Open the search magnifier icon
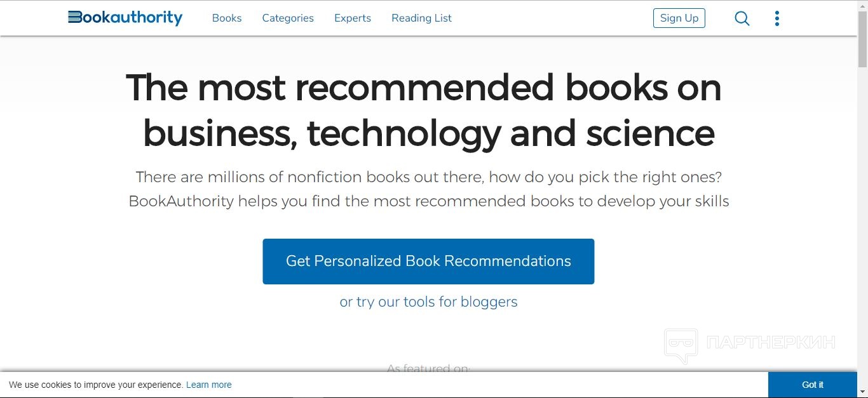Image resolution: width=868 pixels, height=398 pixels. click(x=742, y=18)
